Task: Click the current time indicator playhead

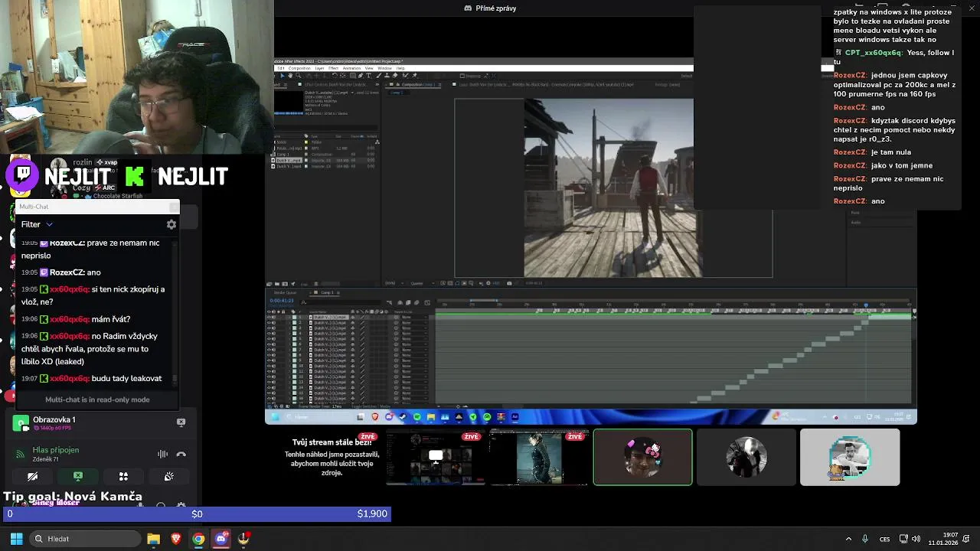Action: 866,305
